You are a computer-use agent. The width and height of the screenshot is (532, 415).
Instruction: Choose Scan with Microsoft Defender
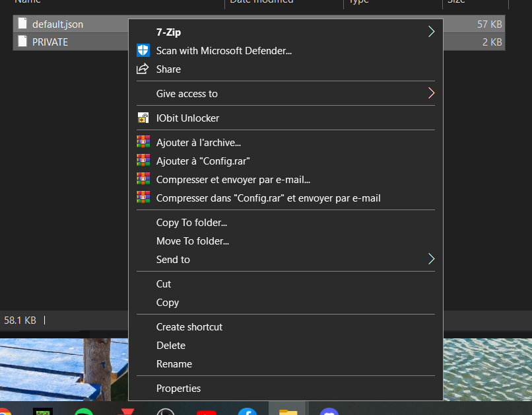click(x=286, y=51)
